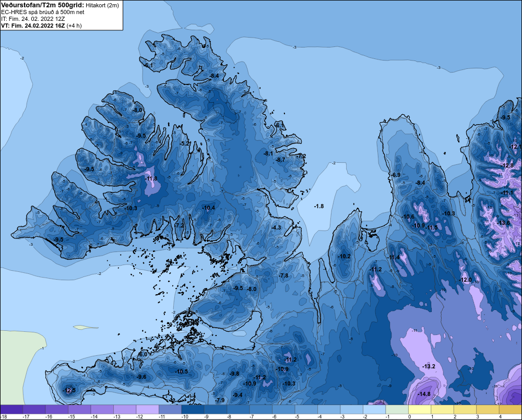Click the -13.6 temperature value on the map
Screen dimensions: 522x420
(503, 223)
